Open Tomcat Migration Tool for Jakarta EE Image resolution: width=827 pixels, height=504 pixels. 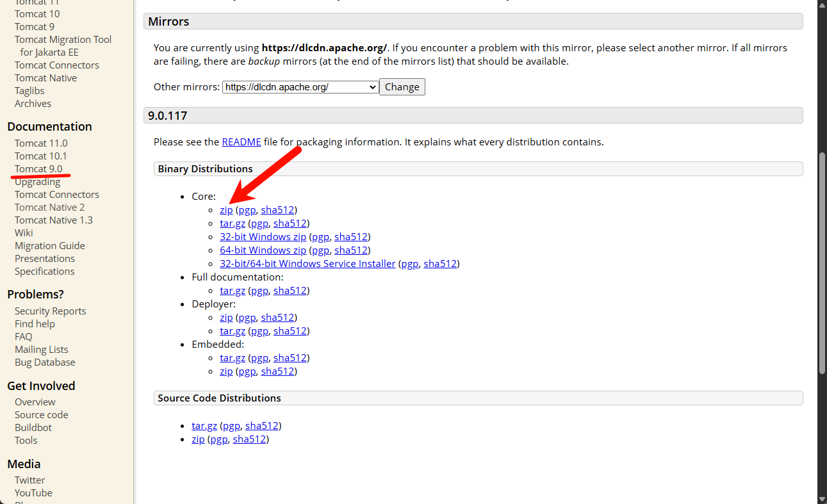pyautogui.click(x=63, y=46)
